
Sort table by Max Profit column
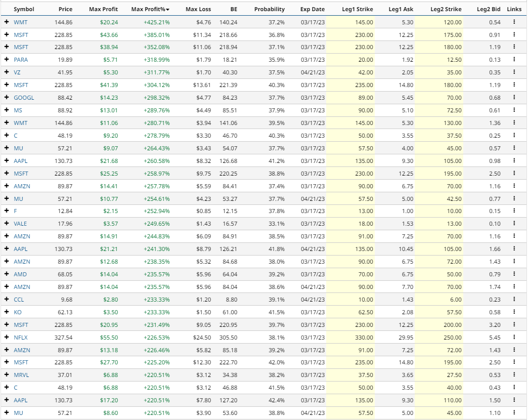(103, 9)
